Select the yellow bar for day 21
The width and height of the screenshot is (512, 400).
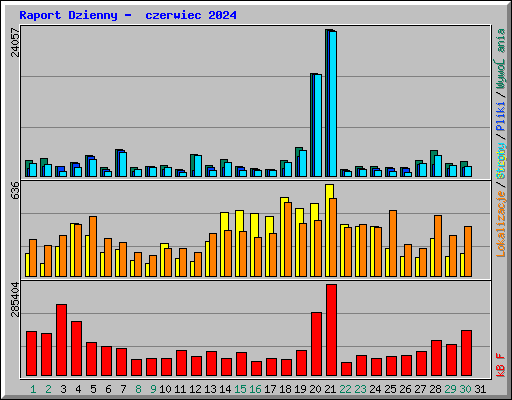[329, 230]
